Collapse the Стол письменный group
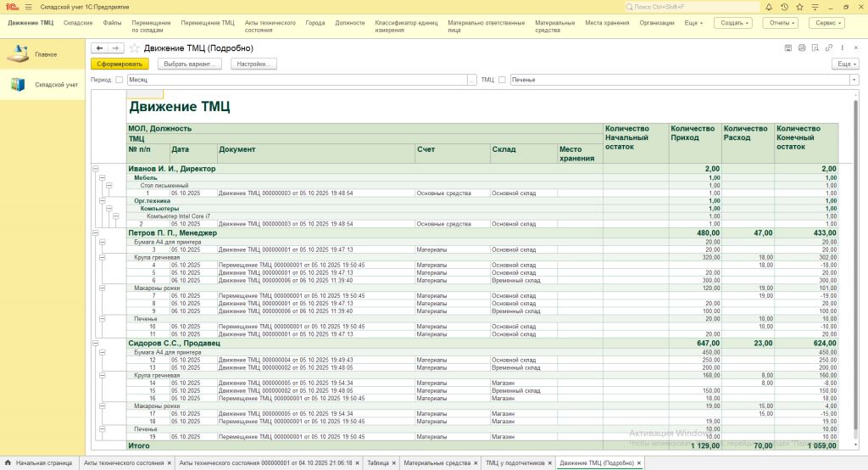This screenshot has height=470, width=868. click(x=109, y=186)
